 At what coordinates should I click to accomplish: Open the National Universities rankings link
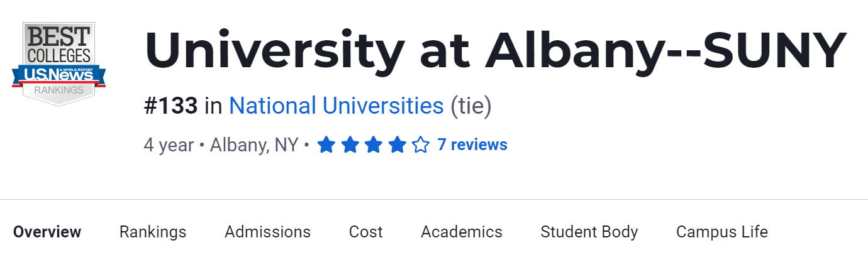[336, 106]
